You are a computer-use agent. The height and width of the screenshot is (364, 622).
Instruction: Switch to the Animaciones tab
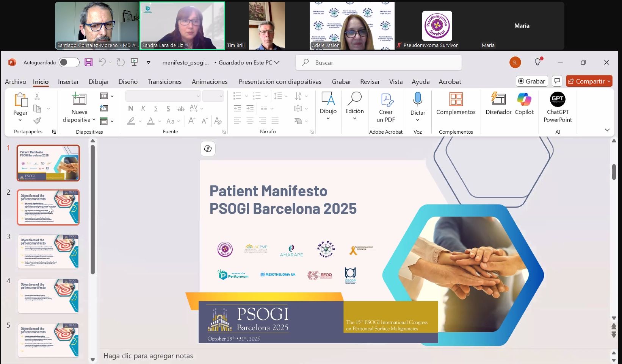click(x=210, y=81)
